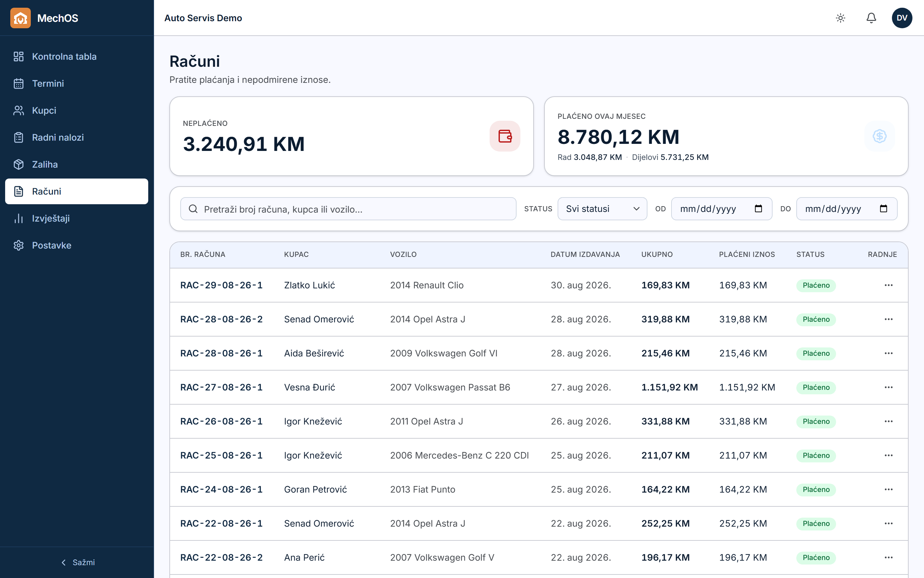Click the MechOS logo icon
Image resolution: width=924 pixels, height=578 pixels.
coord(20,18)
